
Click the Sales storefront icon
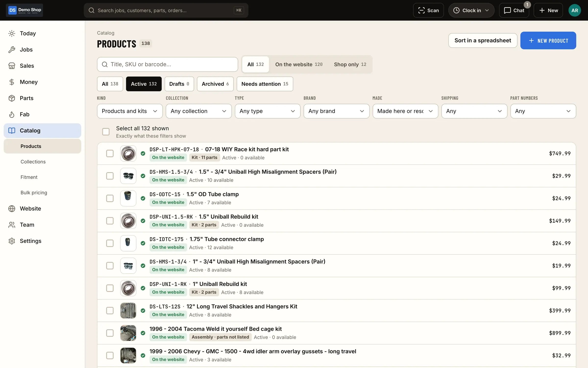tap(12, 66)
